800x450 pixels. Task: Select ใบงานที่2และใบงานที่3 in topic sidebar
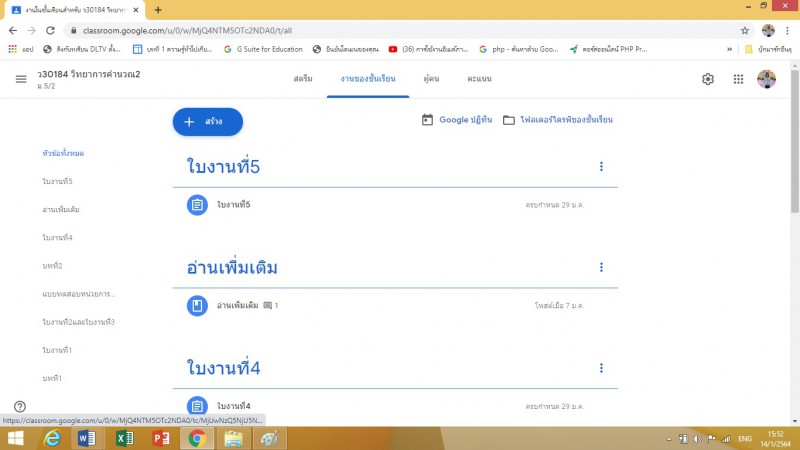pyautogui.click(x=78, y=322)
